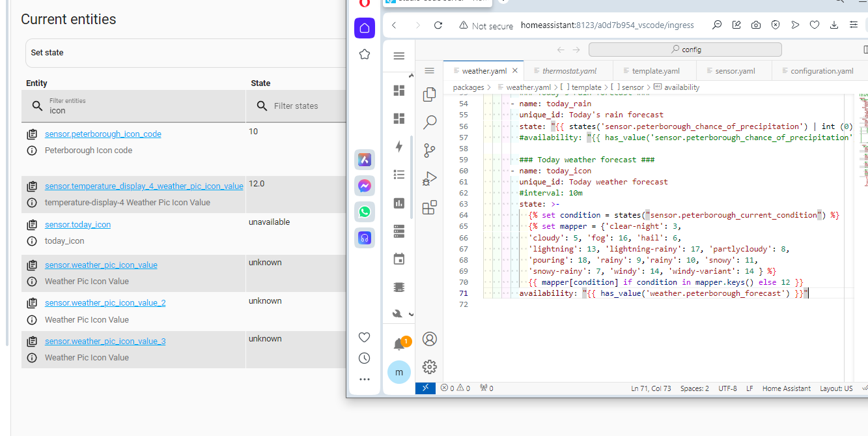Open sensor.today_icon entity link
The height and width of the screenshot is (436, 868).
pos(77,225)
